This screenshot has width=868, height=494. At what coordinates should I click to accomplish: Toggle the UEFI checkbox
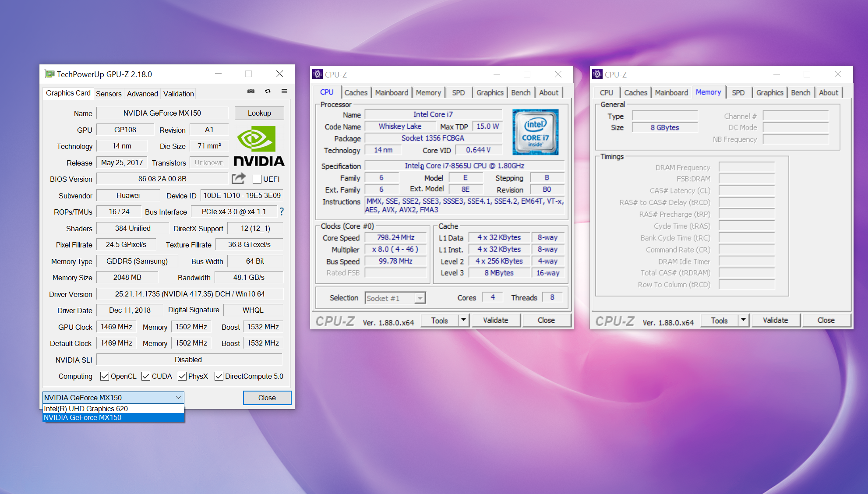(x=257, y=179)
